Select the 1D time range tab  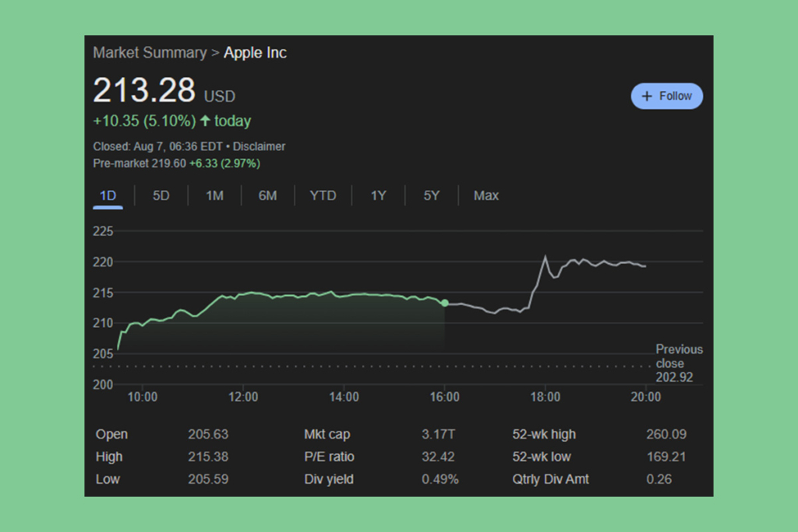tap(108, 196)
